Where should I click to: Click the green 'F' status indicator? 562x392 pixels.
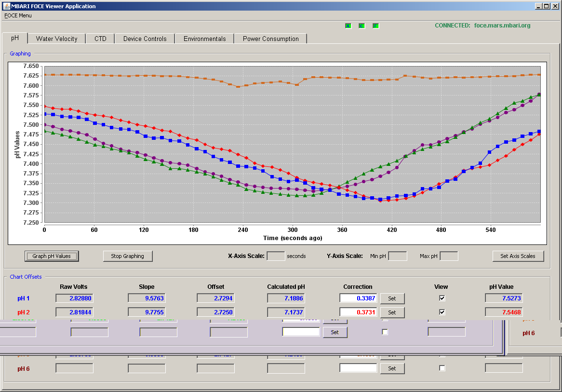point(375,26)
